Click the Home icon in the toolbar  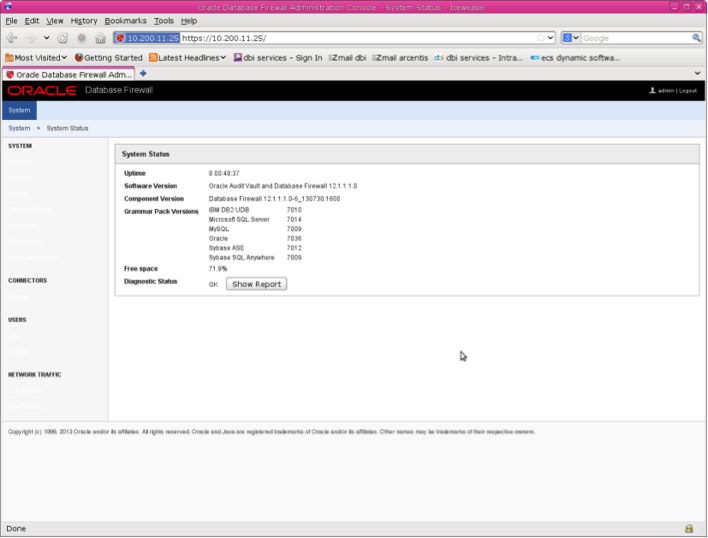click(100, 38)
